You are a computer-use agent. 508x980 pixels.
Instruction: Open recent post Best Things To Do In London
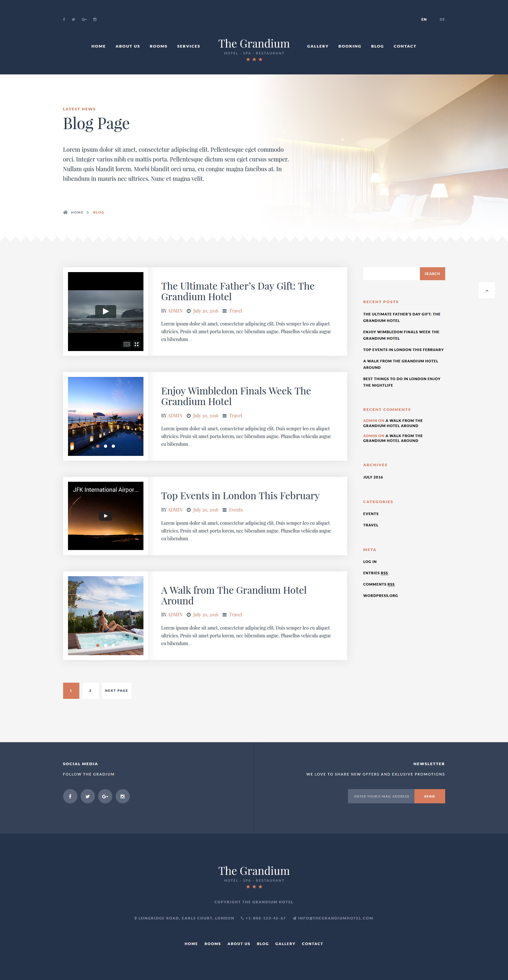(x=402, y=382)
